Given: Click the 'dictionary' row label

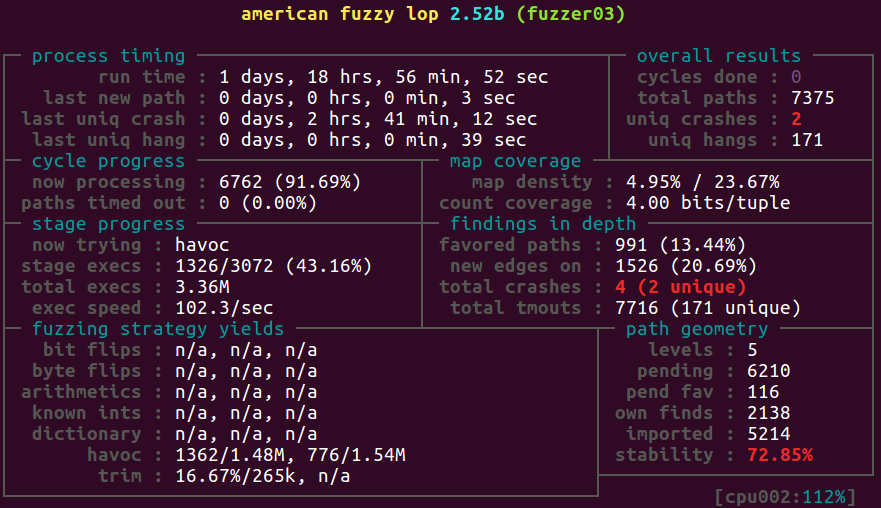Looking at the screenshot, I should (x=87, y=434).
